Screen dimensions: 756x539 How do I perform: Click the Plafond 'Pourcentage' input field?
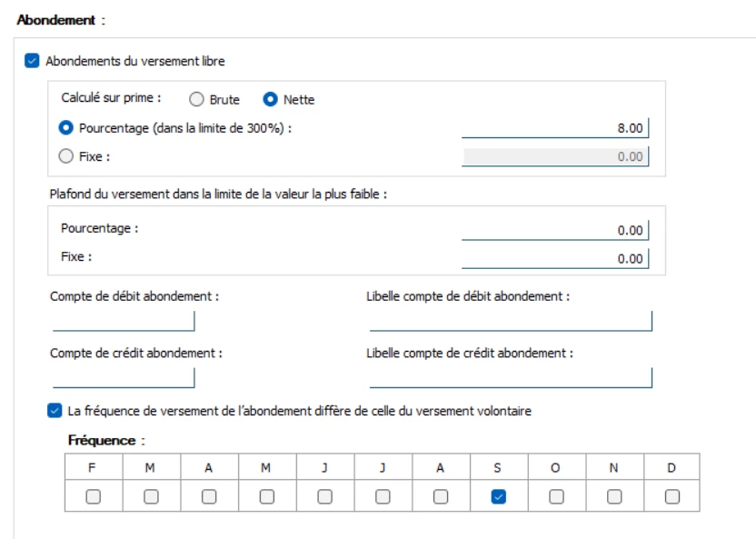point(556,230)
